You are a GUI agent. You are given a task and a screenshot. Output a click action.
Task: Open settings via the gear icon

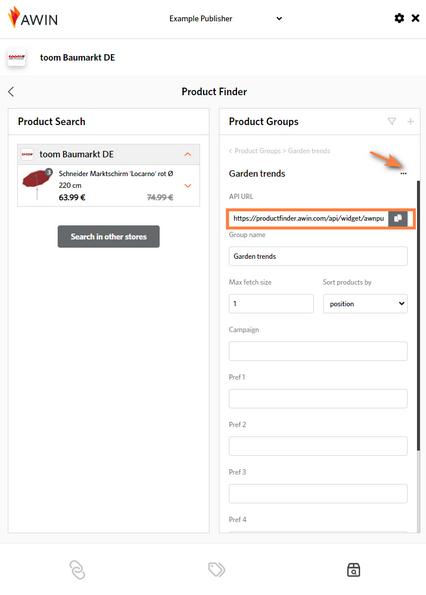tap(399, 18)
